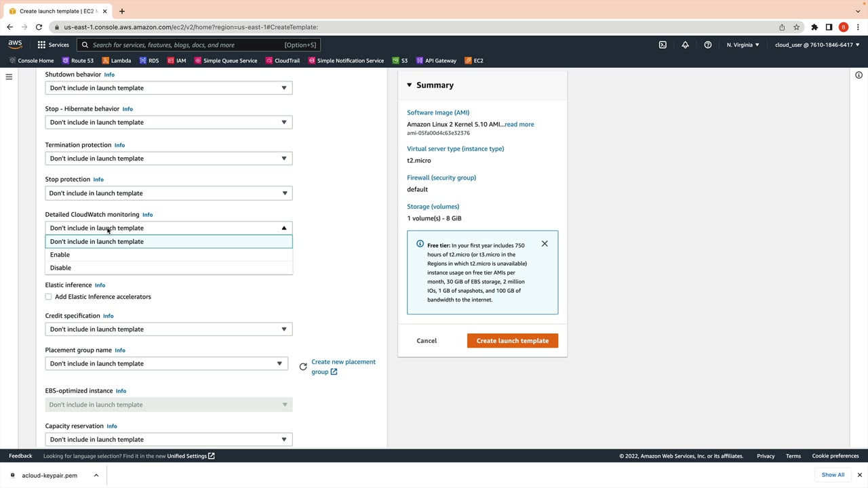Open the Cookie preferences link
Screen dimensions: 868x488
click(x=835, y=456)
